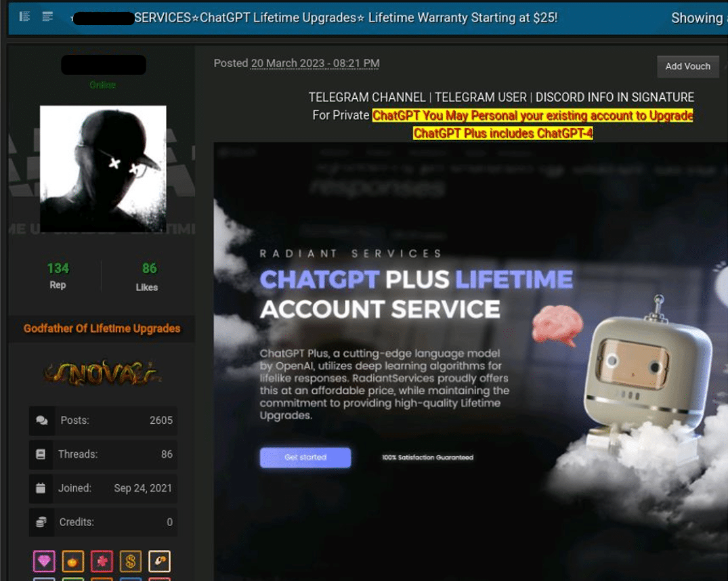Image resolution: width=728 pixels, height=581 pixels.
Task: Open the poster's avatar image
Action: 103,169
